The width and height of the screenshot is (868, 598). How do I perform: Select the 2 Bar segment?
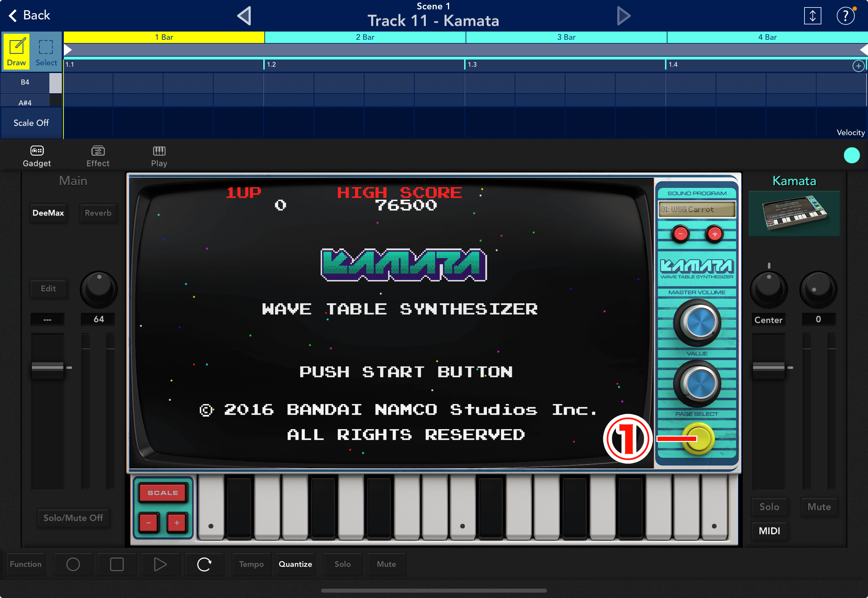point(365,37)
